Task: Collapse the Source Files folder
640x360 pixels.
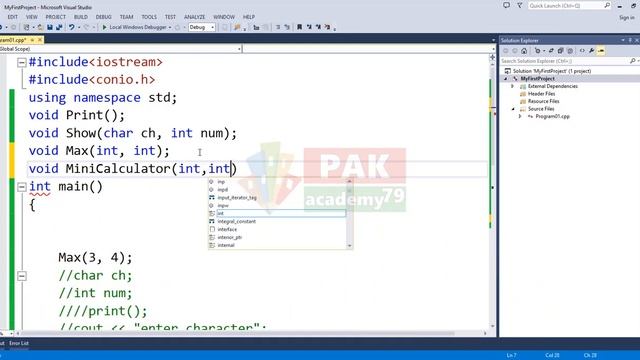Action: 513,109
